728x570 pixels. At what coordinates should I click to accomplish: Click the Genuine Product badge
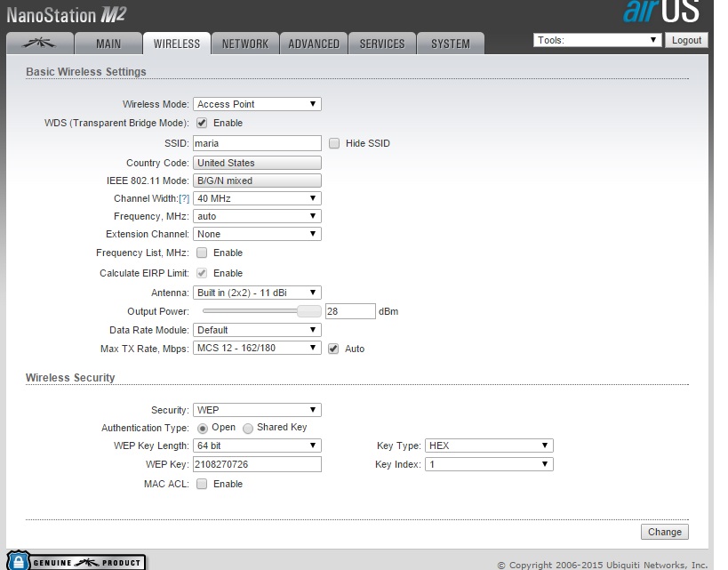pyautogui.click(x=76, y=561)
